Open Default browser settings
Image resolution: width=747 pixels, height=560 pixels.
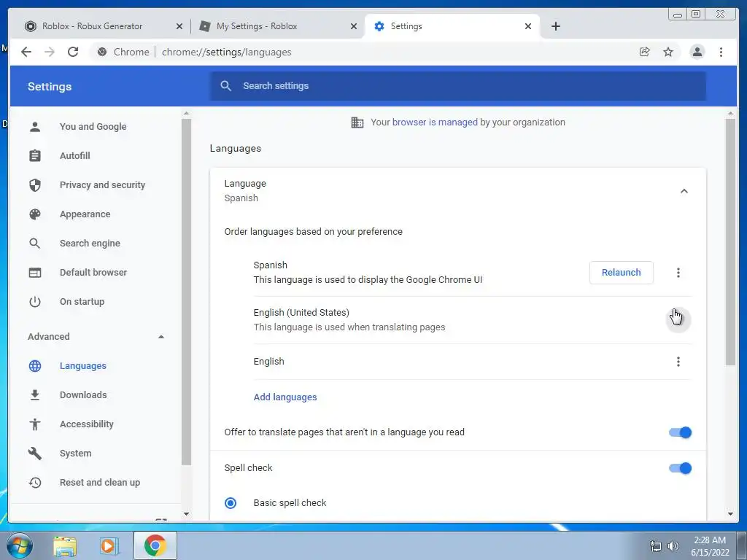coord(93,273)
